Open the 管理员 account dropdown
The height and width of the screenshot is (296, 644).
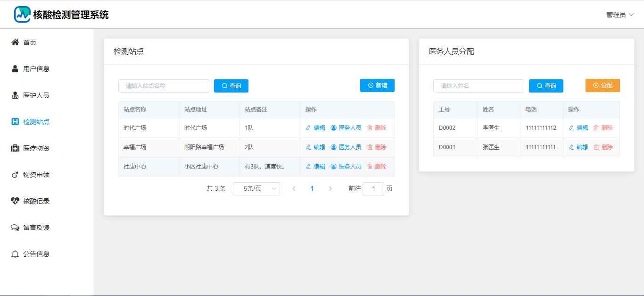[619, 15]
